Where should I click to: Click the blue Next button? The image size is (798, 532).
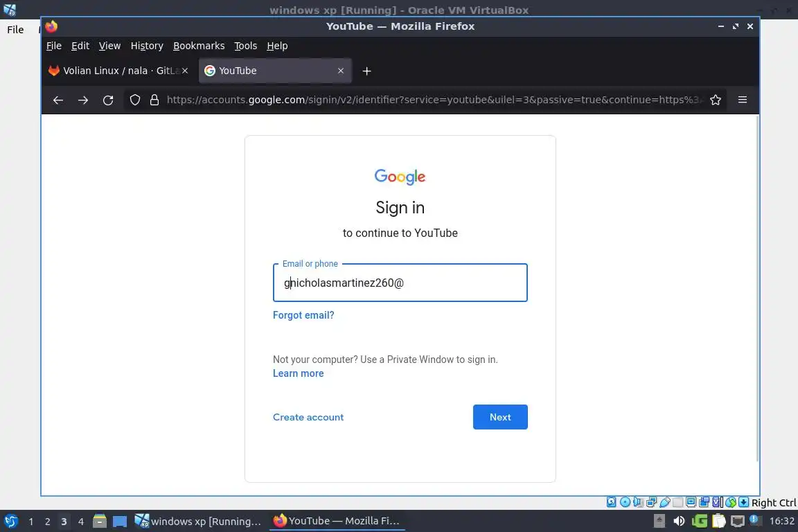pyautogui.click(x=500, y=417)
